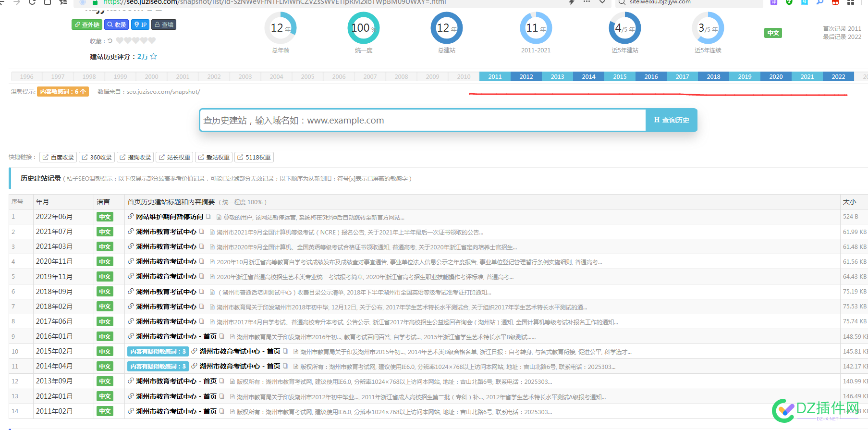Click 内容有疑似敏感词: 3 badge in 2014年04月 row
The image size is (868, 430).
[158, 366]
